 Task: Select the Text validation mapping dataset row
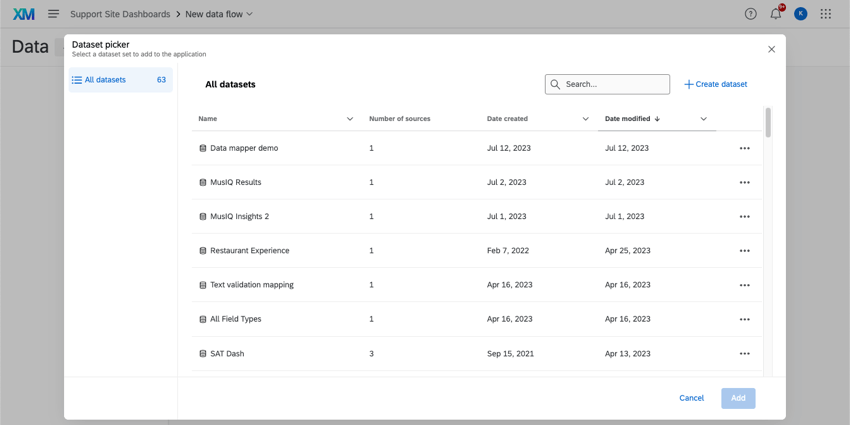[252, 285]
